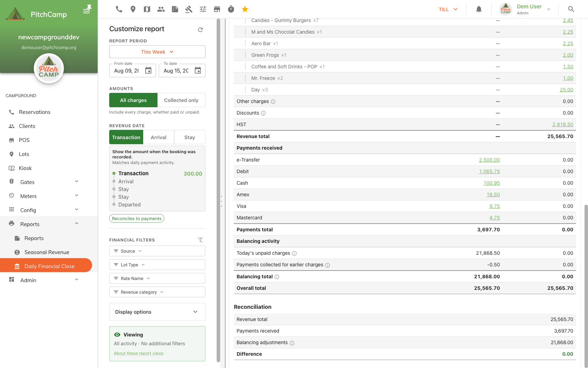Click info icon beside Payments collected for earlier charges
The height and width of the screenshot is (368, 588).
coord(328,265)
